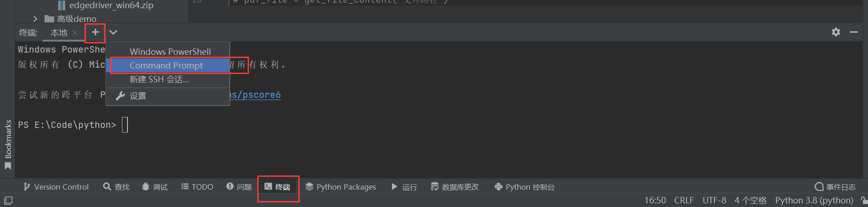Open the 数据库更改 tool window
The height and width of the screenshot is (207, 868).
point(455,187)
